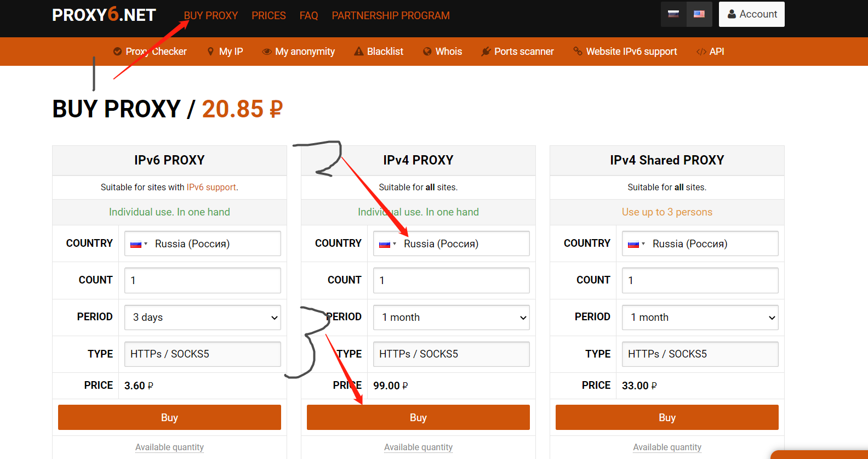Open IPv4 PROXY country flag dropdown
The width and height of the screenshot is (868, 459).
click(388, 244)
